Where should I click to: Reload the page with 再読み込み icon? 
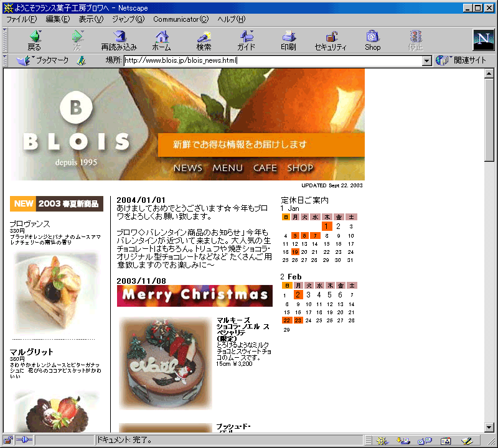119,40
